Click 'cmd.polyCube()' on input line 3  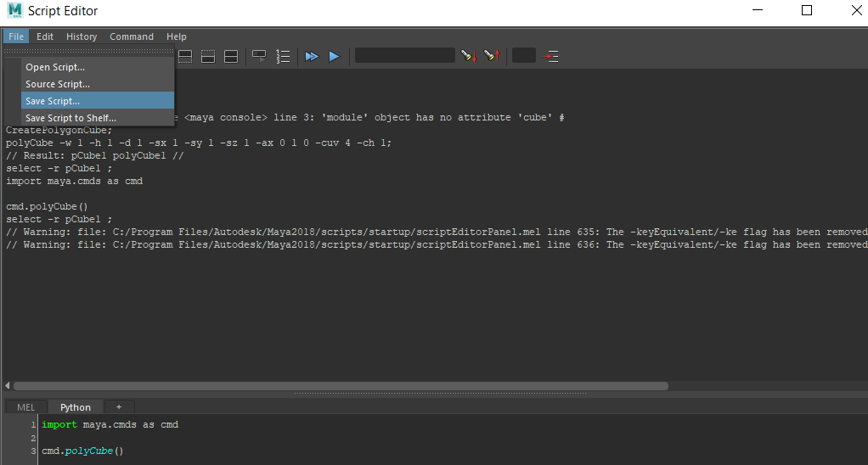tap(83, 451)
